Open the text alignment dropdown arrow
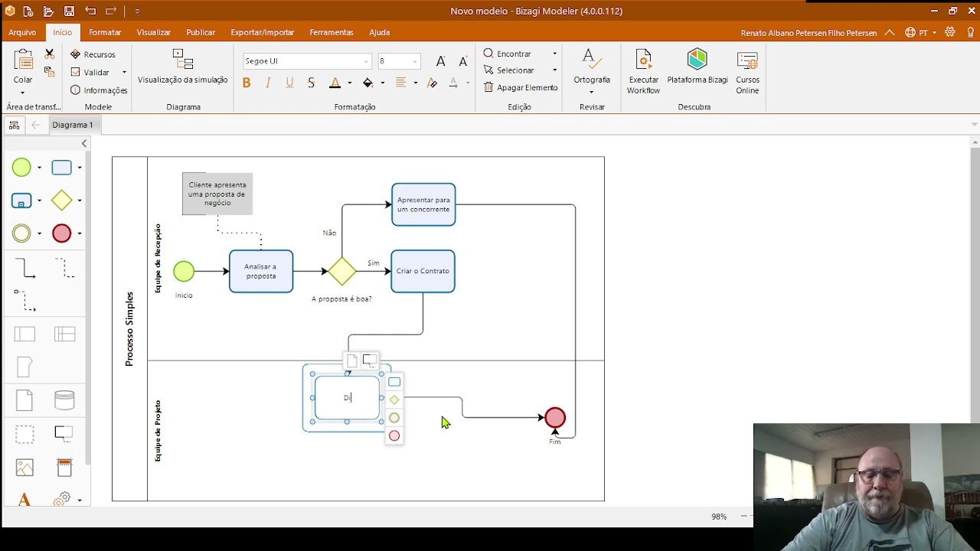Screen dimensions: 980x551 pos(415,83)
